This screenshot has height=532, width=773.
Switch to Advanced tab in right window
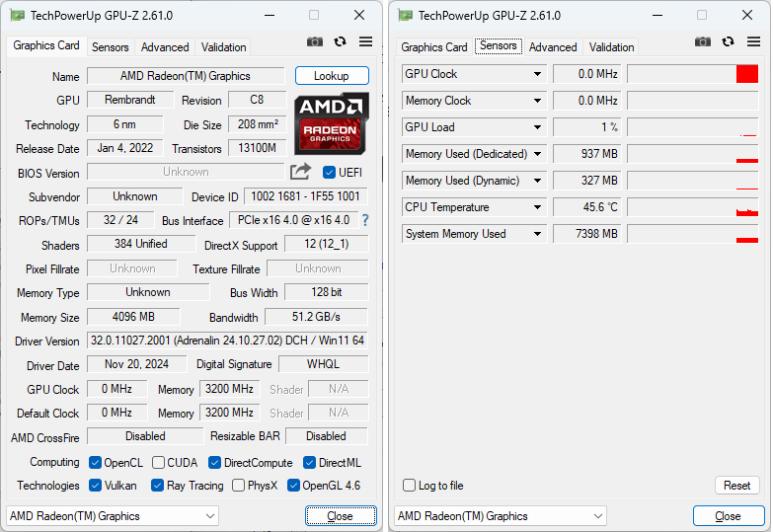coord(553,47)
